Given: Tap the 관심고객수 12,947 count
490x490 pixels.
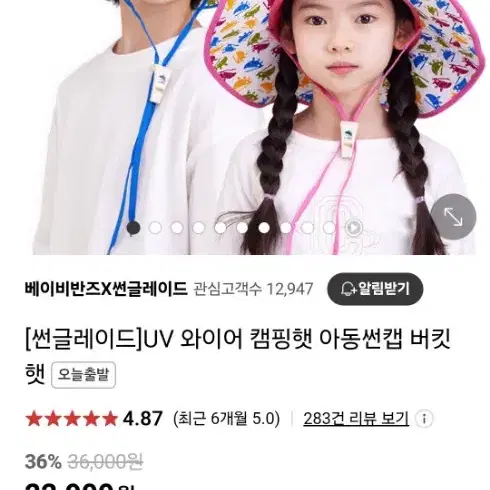Looking at the screenshot, I should click(x=253, y=289).
